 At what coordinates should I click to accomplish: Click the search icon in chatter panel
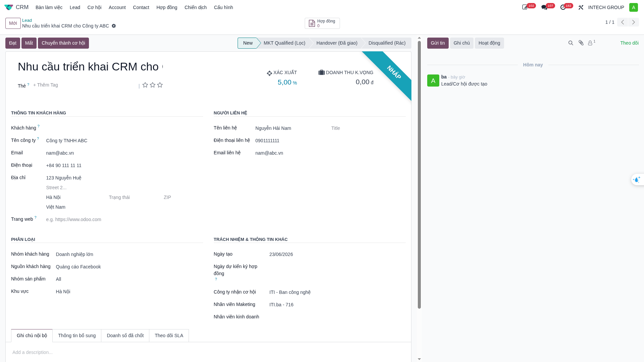point(571,43)
